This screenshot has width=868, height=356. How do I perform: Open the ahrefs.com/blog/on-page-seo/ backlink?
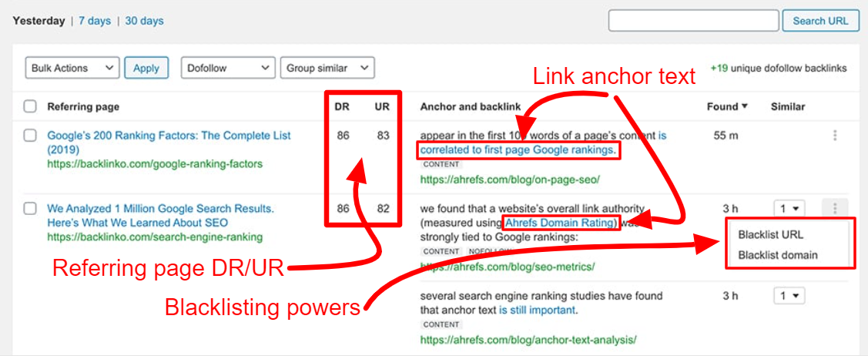pyautogui.click(x=510, y=180)
